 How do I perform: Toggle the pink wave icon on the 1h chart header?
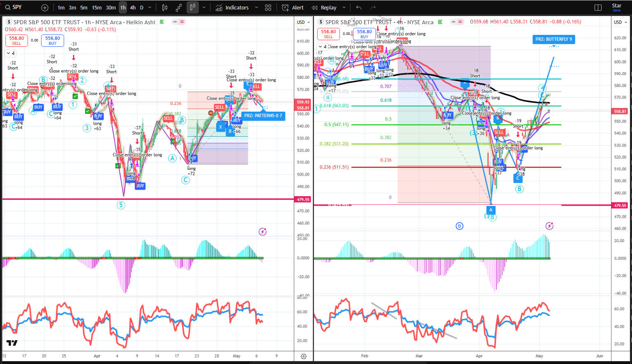pyautogui.click(x=182, y=22)
